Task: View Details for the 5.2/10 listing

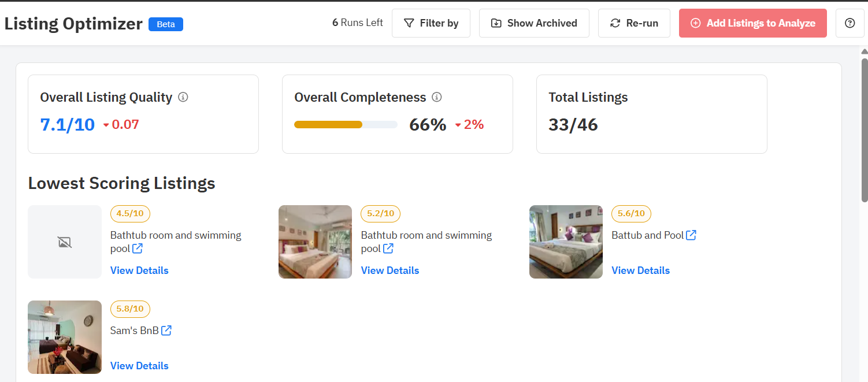Action: (x=390, y=270)
